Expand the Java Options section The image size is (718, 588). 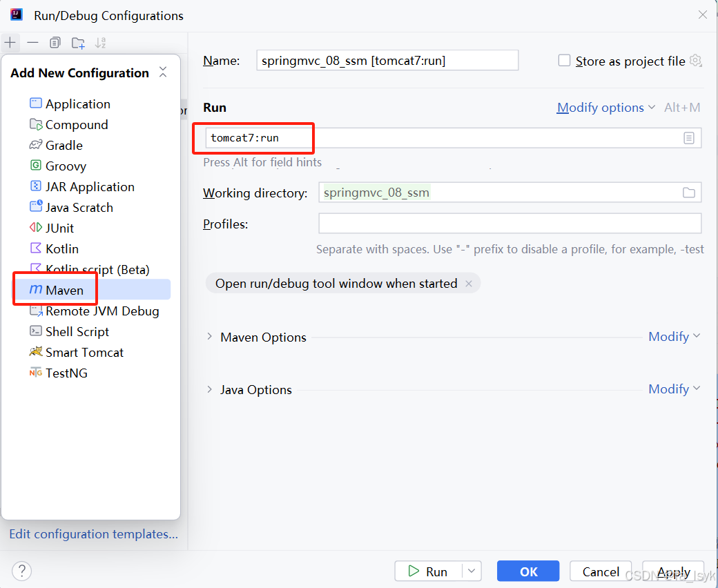[209, 389]
